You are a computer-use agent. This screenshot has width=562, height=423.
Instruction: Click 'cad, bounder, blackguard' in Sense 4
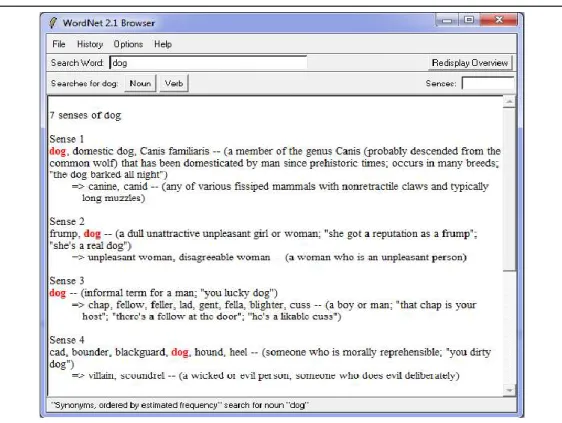108,352
